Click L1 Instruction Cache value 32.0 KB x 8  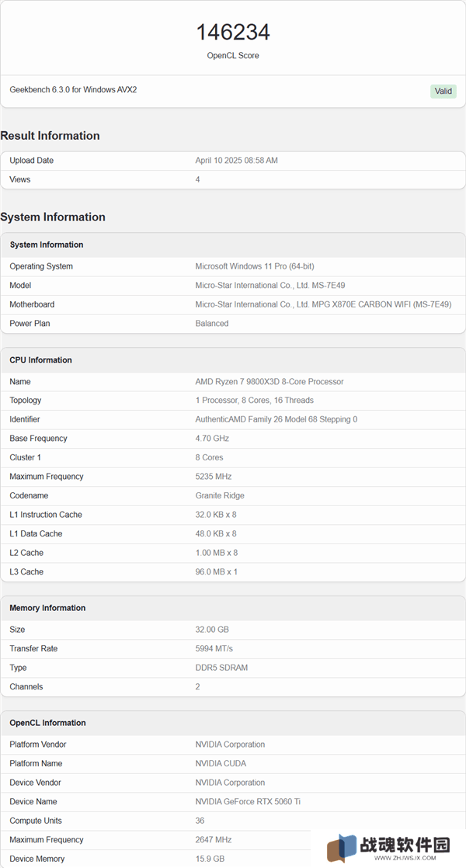[x=216, y=515]
